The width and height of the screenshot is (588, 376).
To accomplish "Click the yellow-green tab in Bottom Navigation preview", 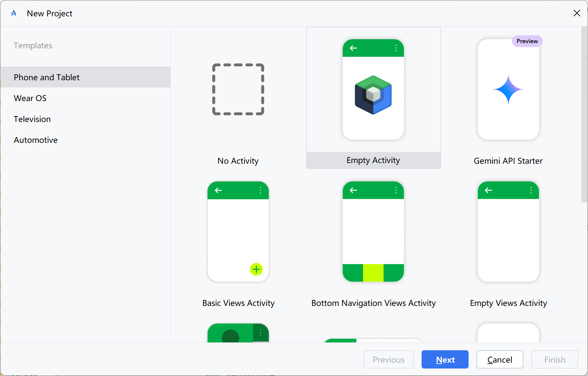I will click(x=373, y=273).
